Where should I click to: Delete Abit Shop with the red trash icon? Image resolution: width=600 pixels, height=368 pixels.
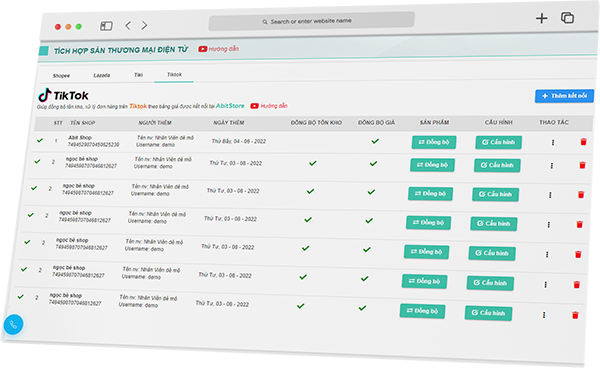584,142
